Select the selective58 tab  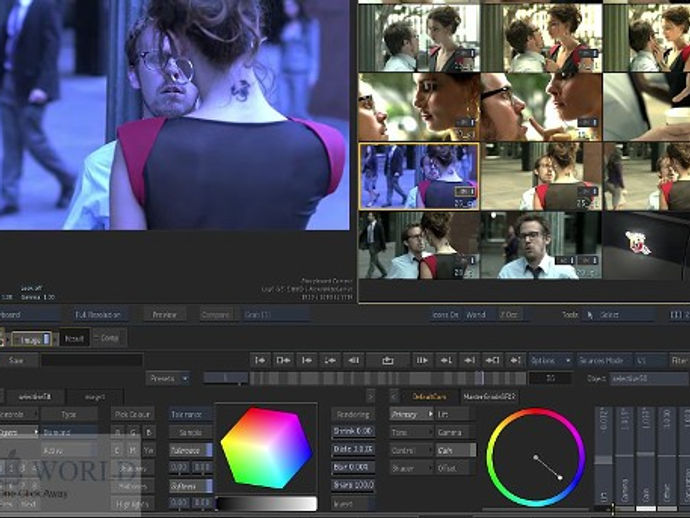34,397
